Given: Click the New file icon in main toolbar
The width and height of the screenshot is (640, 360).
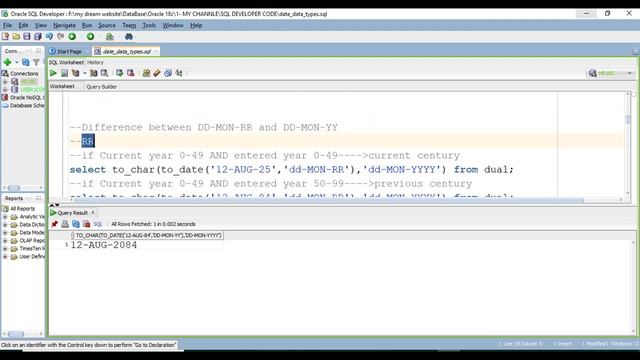Looking at the screenshot, I should (x=5, y=37).
